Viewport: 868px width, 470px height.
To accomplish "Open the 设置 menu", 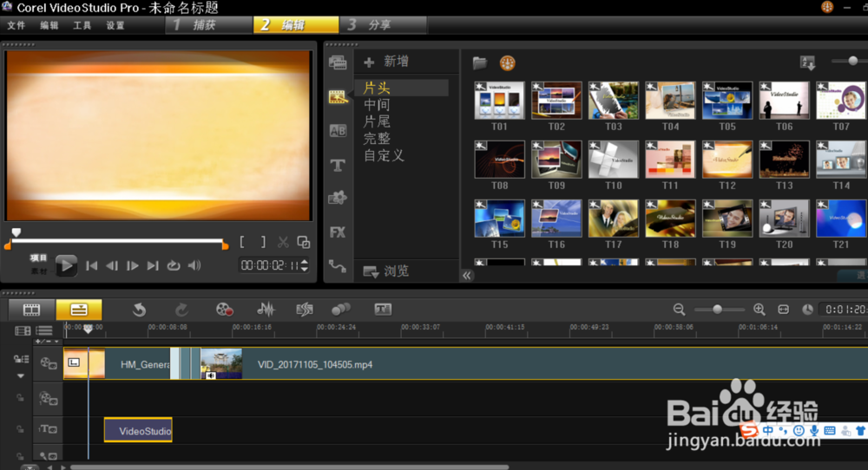I will (x=115, y=25).
